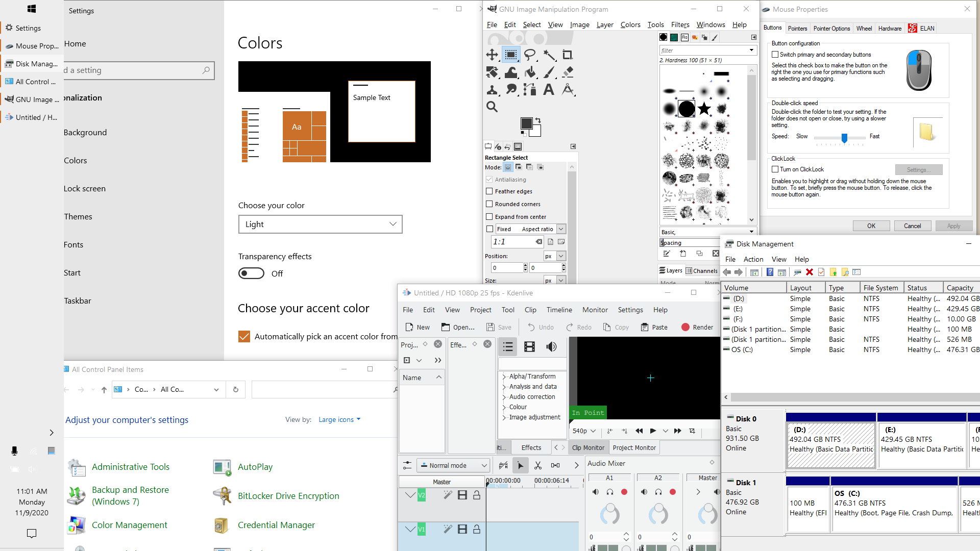Image resolution: width=980 pixels, height=551 pixels.
Task: Select the Fuzzy Select wand tool
Action: (x=549, y=55)
